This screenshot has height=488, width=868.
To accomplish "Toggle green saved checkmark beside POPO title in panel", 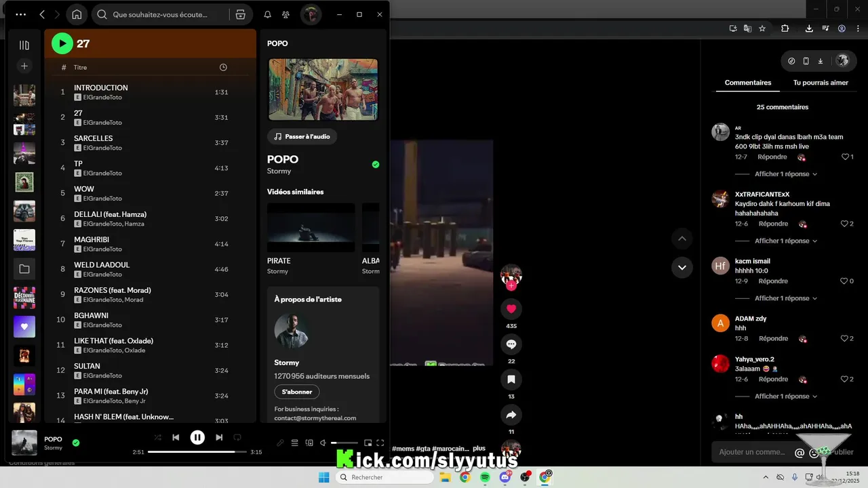I will click(x=376, y=164).
